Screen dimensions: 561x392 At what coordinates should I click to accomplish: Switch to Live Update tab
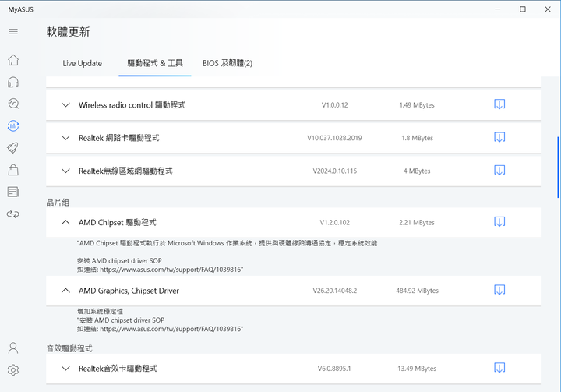pos(83,63)
